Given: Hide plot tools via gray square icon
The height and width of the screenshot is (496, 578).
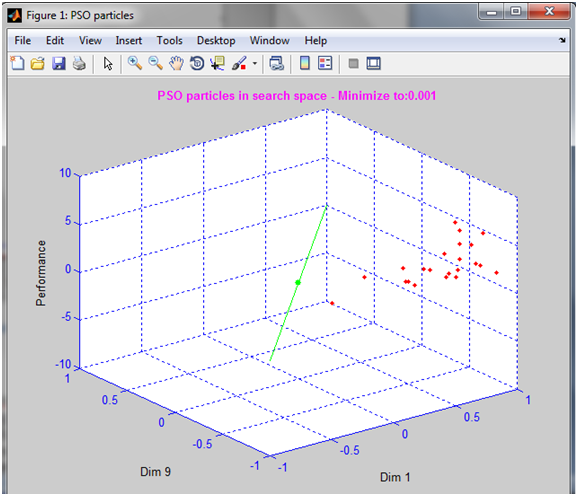Looking at the screenshot, I should [x=353, y=63].
